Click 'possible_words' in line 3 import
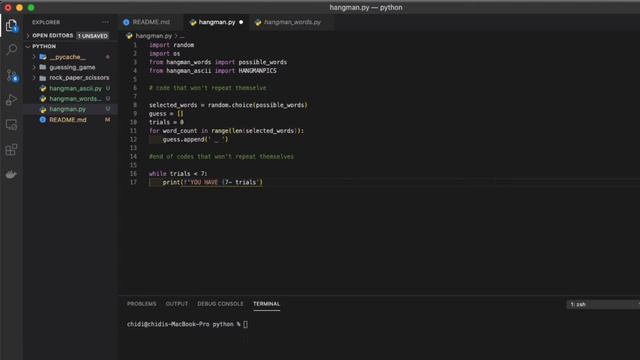Viewport: 640px width, 360px height. [x=262, y=62]
